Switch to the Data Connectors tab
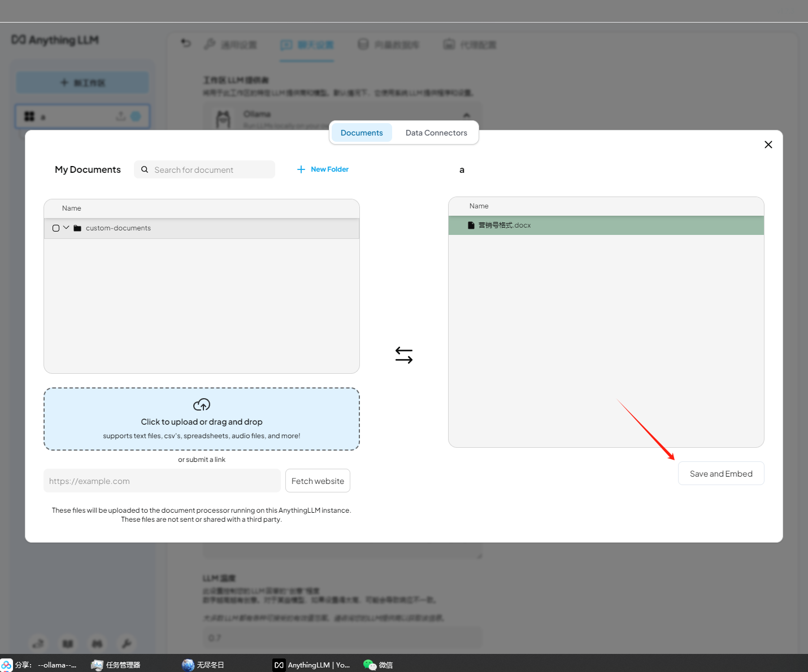The width and height of the screenshot is (808, 672). 436,133
